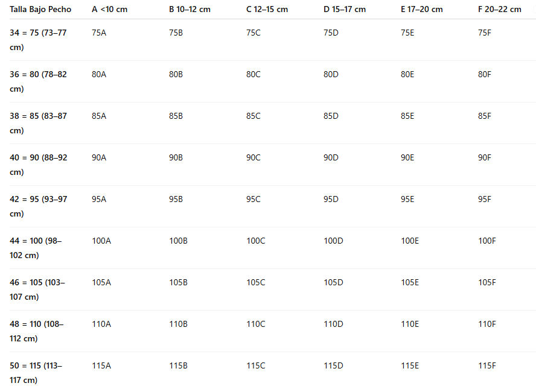Select the "C 12–15 cm" column header

pyautogui.click(x=267, y=10)
